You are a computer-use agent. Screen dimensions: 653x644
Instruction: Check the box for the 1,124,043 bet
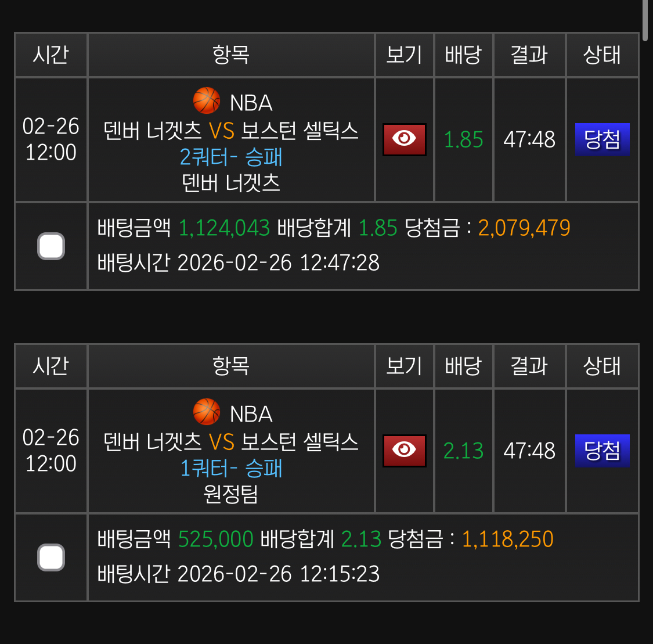pyautogui.click(x=51, y=246)
